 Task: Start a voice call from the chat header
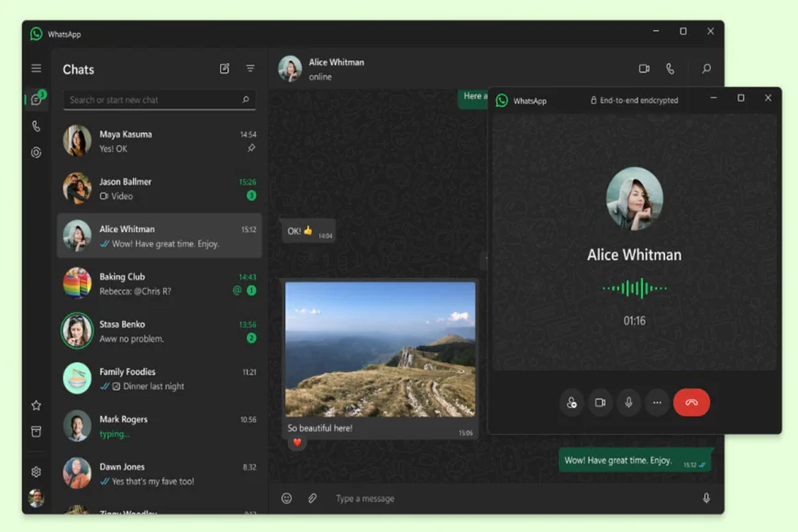point(671,69)
